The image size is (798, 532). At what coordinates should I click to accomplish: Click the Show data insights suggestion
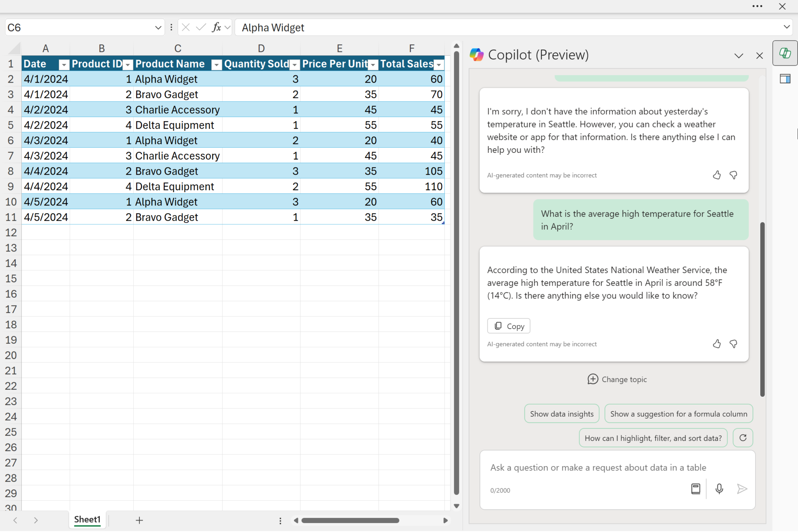click(x=561, y=414)
